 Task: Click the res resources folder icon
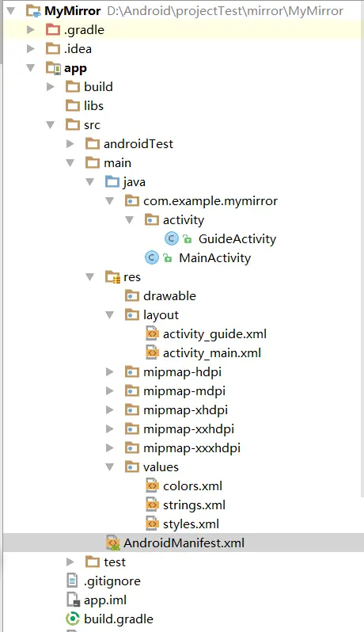pyautogui.click(x=112, y=277)
